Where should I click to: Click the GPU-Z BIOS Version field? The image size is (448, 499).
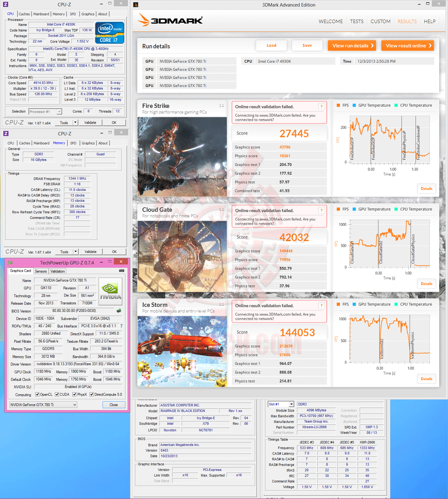click(x=74, y=311)
